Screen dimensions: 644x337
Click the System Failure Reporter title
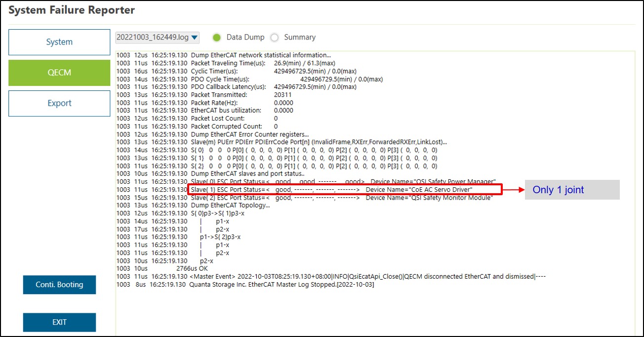point(72,10)
